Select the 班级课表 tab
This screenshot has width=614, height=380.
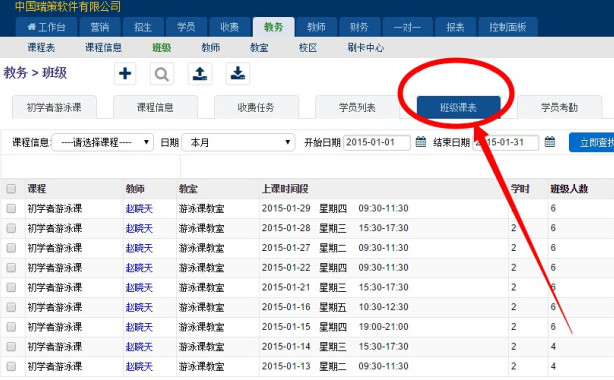(459, 107)
